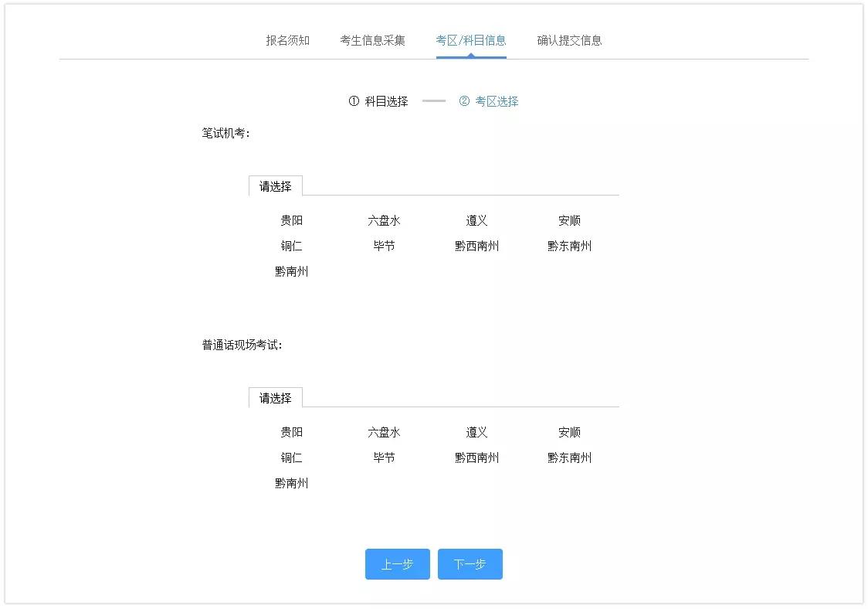This screenshot has width=868, height=609.
Task: Select 安顺 under 笔试机考
Action: click(x=568, y=220)
